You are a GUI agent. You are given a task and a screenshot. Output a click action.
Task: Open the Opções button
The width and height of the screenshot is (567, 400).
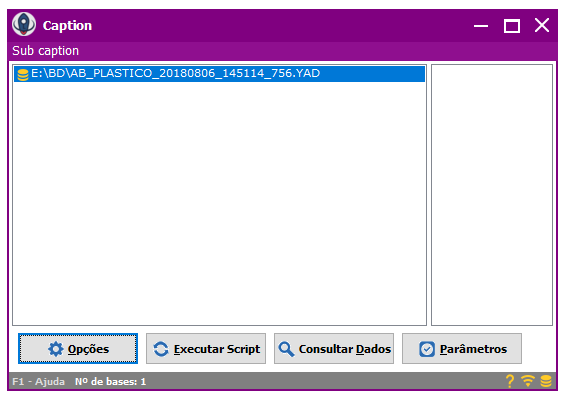(x=78, y=349)
